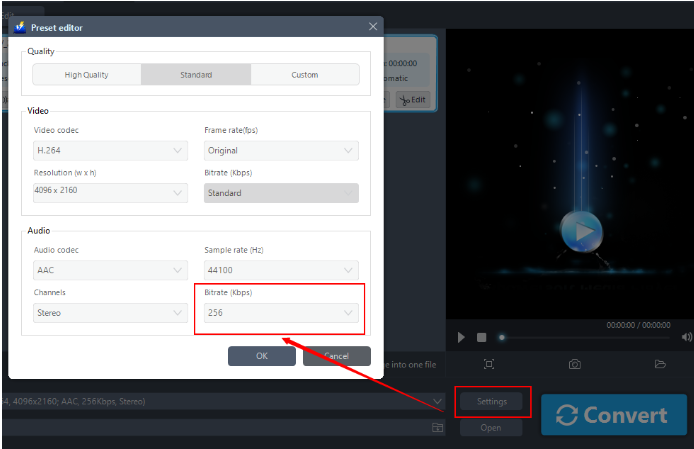Viewport: 694px width, 449px height.
Task: Select the Standard quality preset
Action: point(196,74)
